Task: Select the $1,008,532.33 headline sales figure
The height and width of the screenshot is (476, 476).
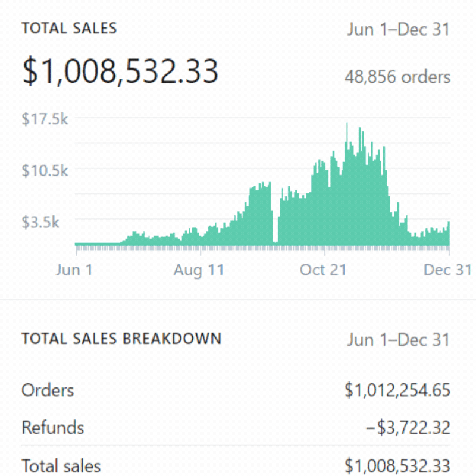Action: click(120, 71)
